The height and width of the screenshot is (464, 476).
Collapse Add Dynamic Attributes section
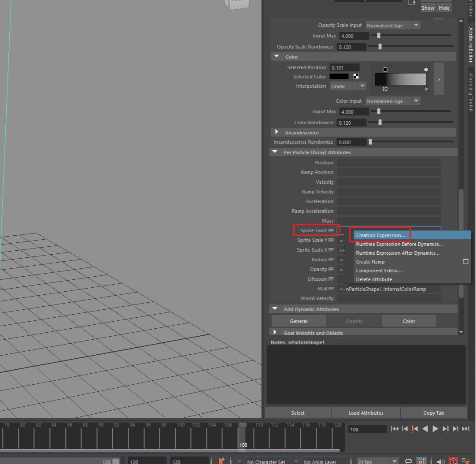pos(275,309)
